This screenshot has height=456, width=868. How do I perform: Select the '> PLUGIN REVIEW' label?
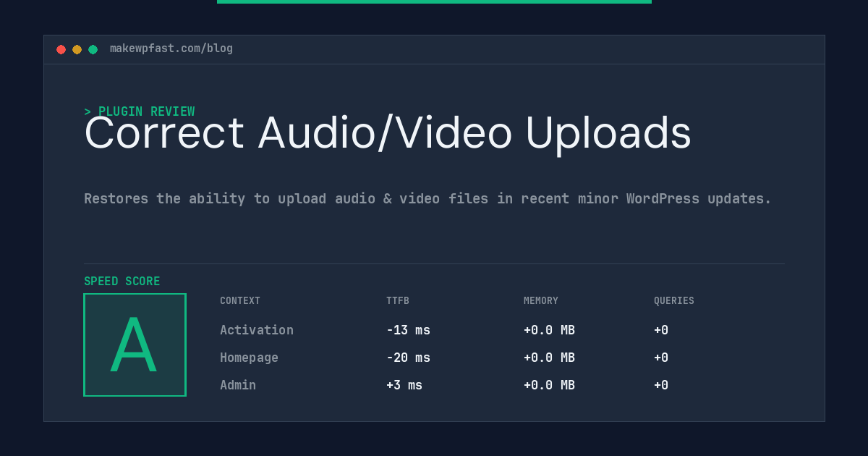click(140, 111)
